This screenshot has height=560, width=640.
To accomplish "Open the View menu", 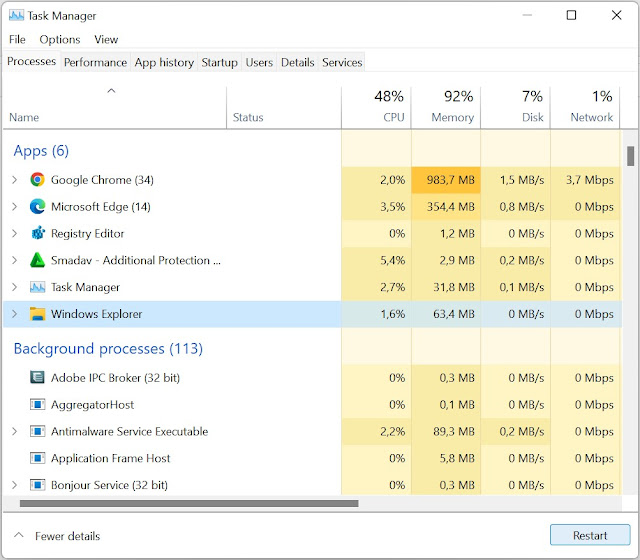I will (x=106, y=39).
